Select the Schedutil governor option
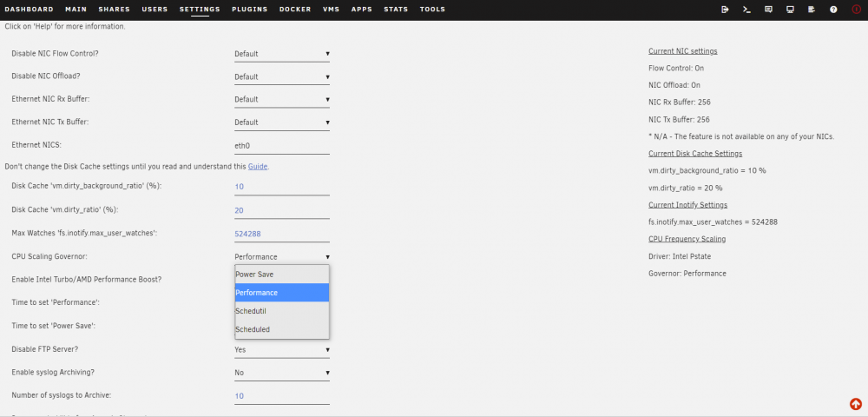 click(282, 311)
